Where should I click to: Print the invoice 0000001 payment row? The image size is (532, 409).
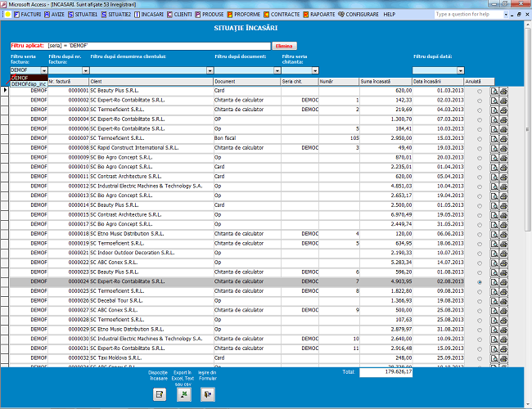503,91
